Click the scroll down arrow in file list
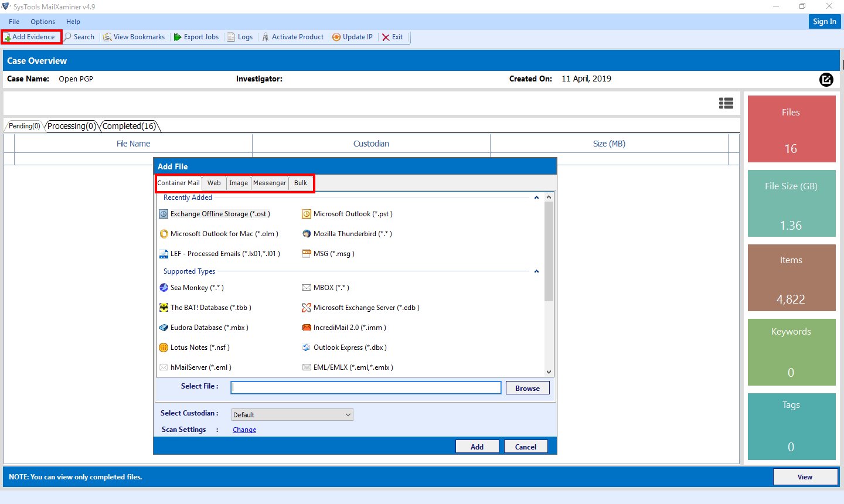The height and width of the screenshot is (504, 844). [549, 372]
